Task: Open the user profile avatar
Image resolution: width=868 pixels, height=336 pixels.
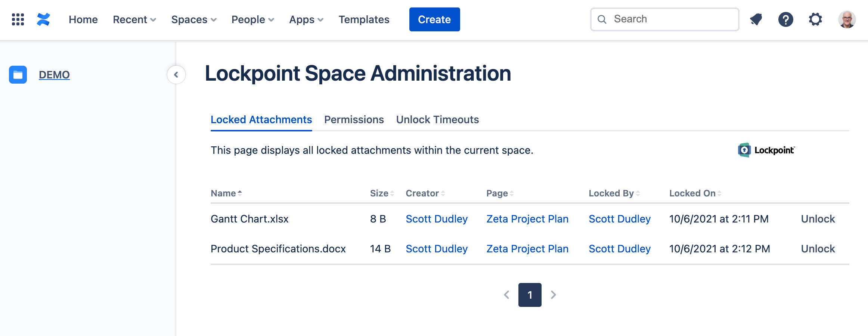Action: pyautogui.click(x=847, y=19)
